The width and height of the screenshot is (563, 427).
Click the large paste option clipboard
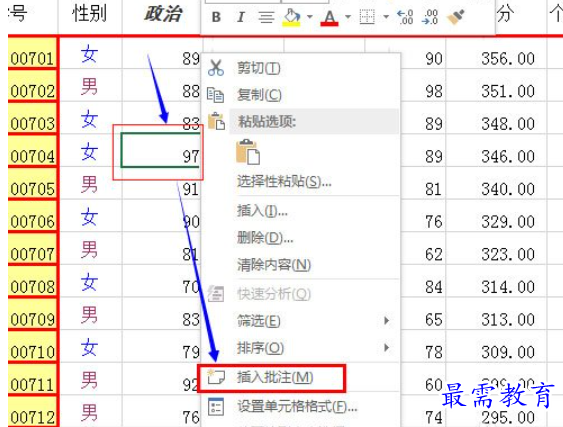click(248, 152)
